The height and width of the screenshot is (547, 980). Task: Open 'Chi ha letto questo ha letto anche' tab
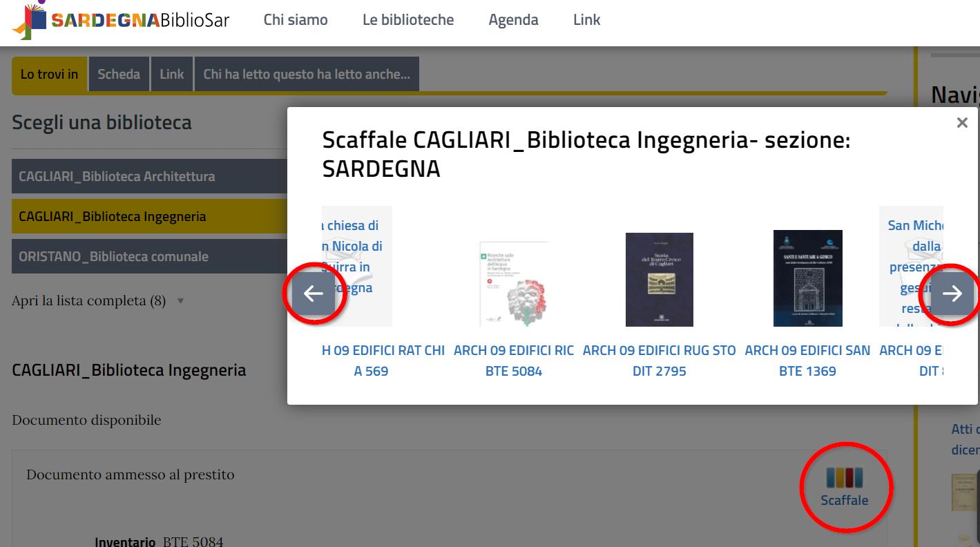(307, 74)
